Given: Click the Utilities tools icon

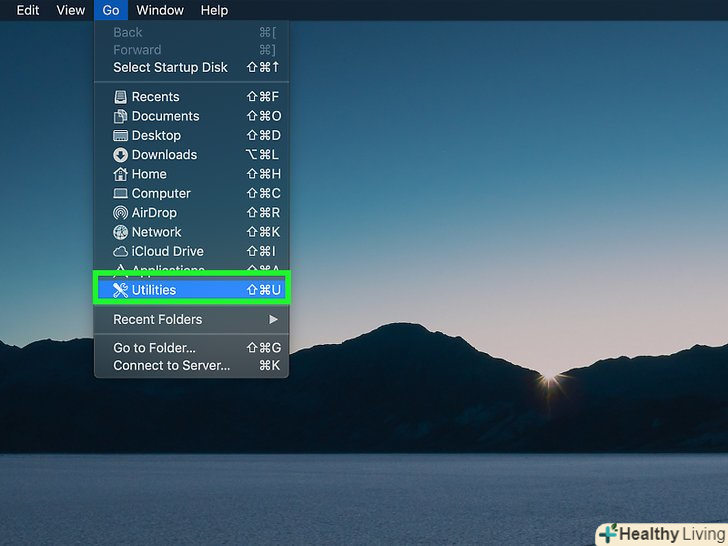Looking at the screenshot, I should coord(120,290).
